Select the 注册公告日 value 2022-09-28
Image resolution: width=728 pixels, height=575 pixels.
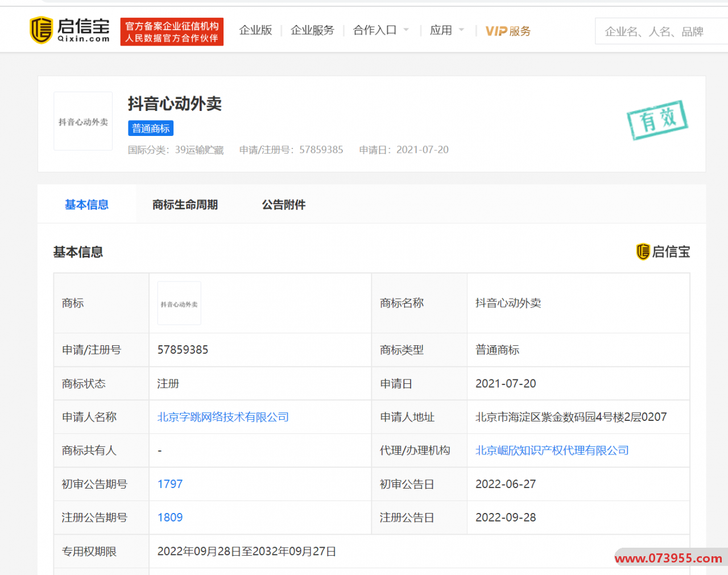506,518
